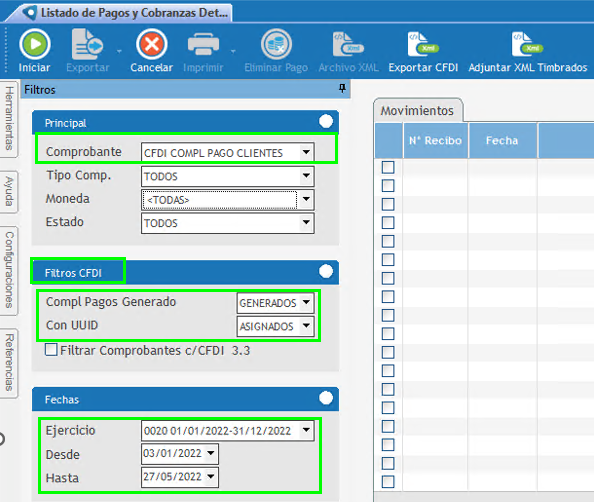
Task: Open the Exportar CFDI tool
Action: 423,44
